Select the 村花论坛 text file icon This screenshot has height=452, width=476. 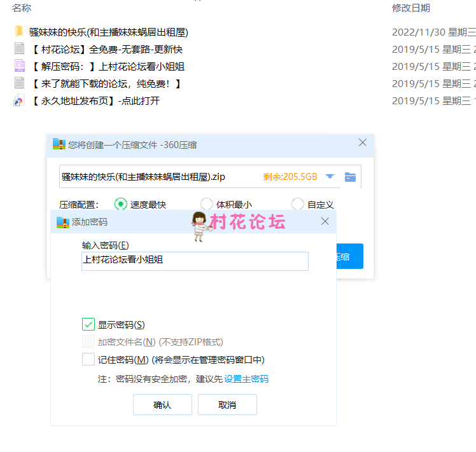19,49
